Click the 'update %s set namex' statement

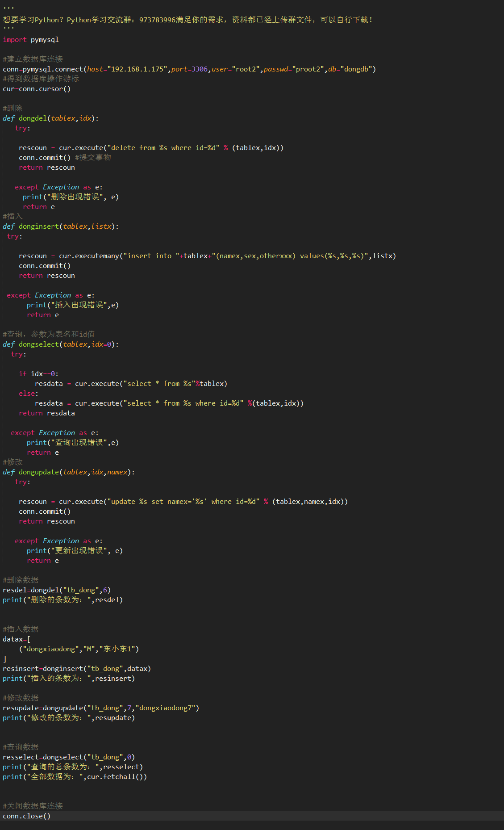(x=183, y=502)
